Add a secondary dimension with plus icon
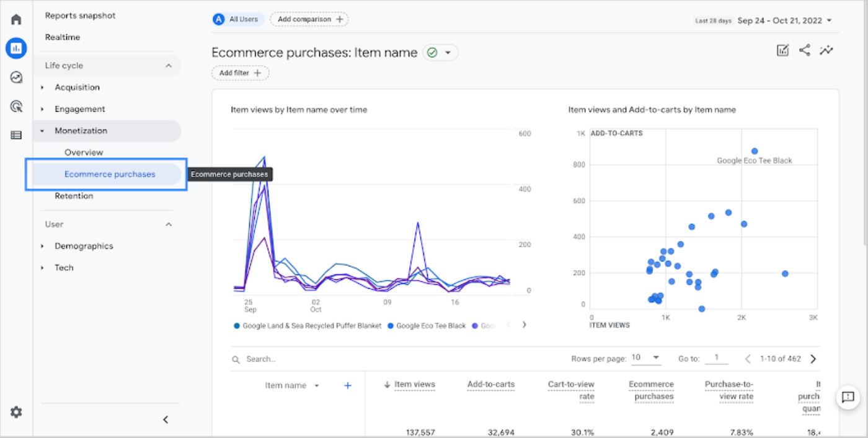The image size is (868, 438). [x=348, y=385]
